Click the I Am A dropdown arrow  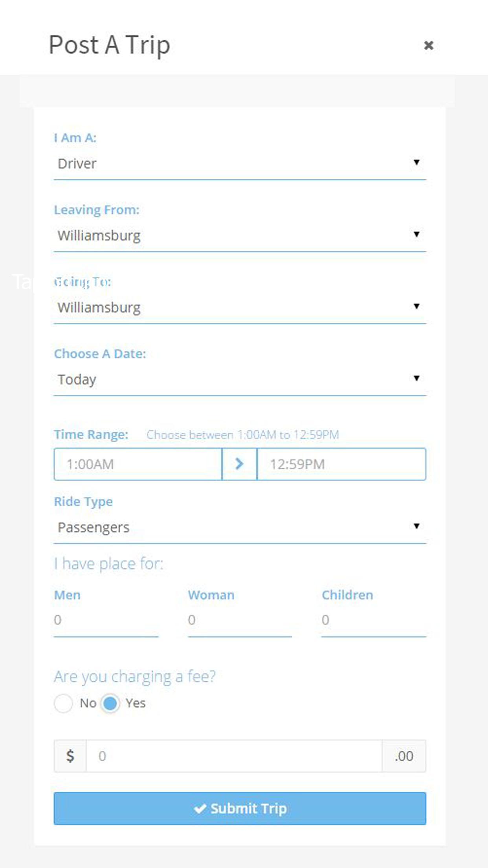tap(416, 162)
